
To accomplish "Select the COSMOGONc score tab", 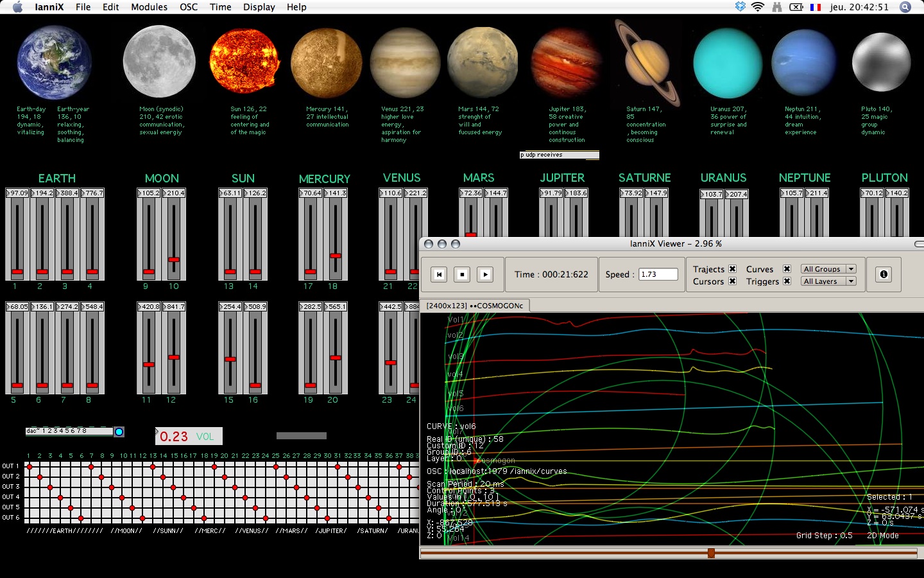I will click(475, 306).
